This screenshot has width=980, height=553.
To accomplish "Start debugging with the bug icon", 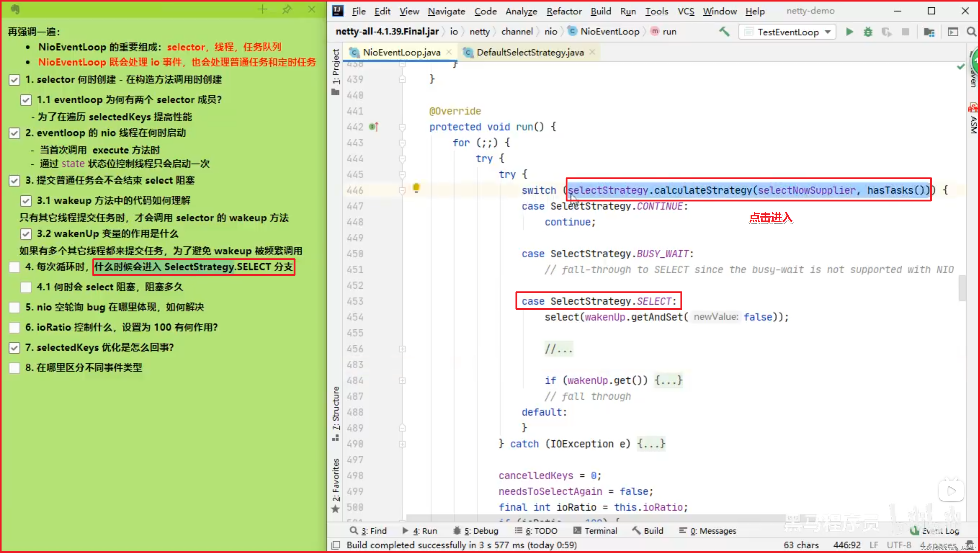I will [868, 32].
